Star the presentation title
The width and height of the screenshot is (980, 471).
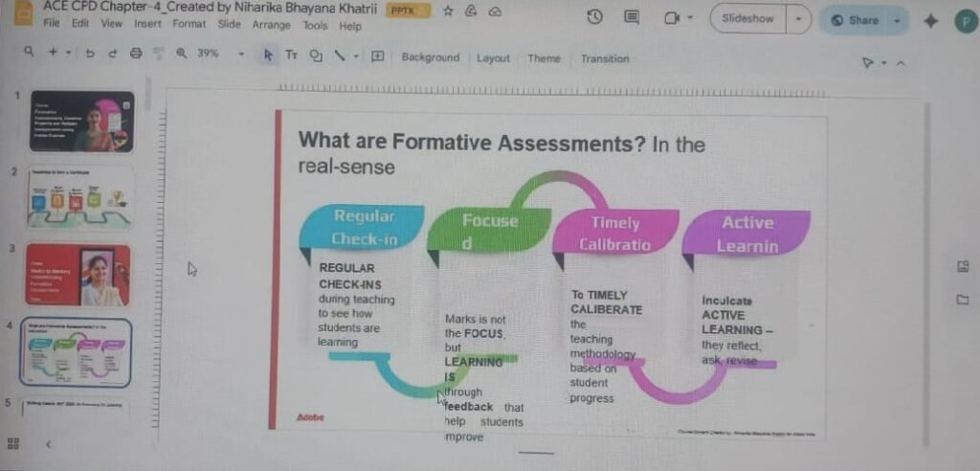click(447, 11)
